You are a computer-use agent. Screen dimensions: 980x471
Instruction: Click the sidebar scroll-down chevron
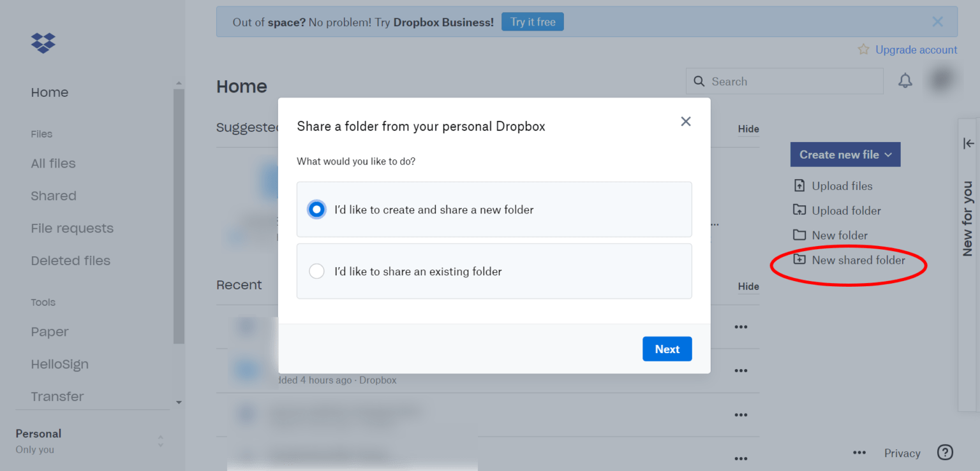179,402
